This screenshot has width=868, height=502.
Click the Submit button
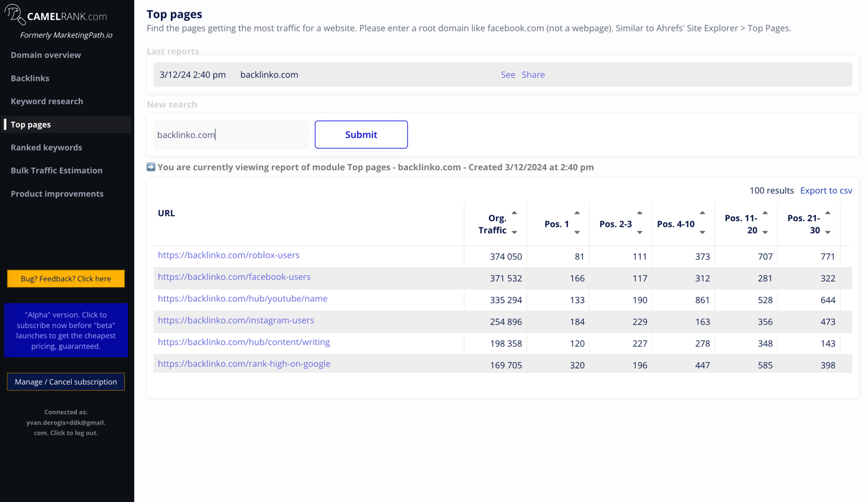point(361,134)
